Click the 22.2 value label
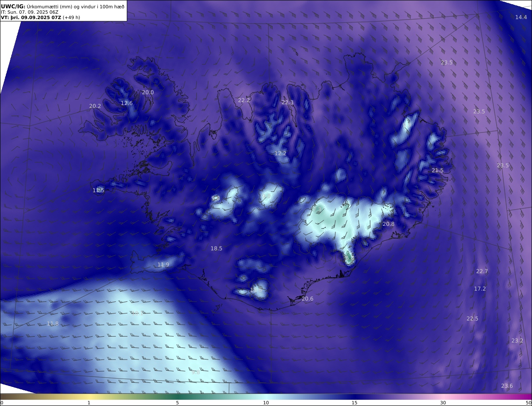Image resolution: width=532 pixels, height=406 pixels. pos(244,100)
